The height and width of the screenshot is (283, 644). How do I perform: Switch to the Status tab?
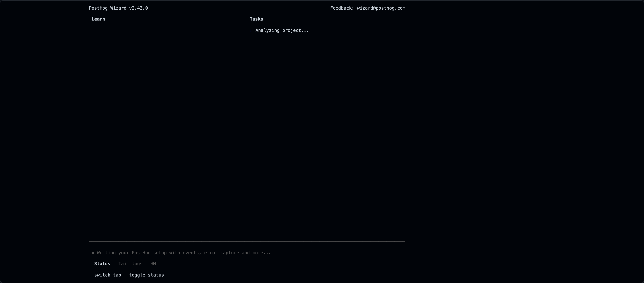[x=102, y=264]
